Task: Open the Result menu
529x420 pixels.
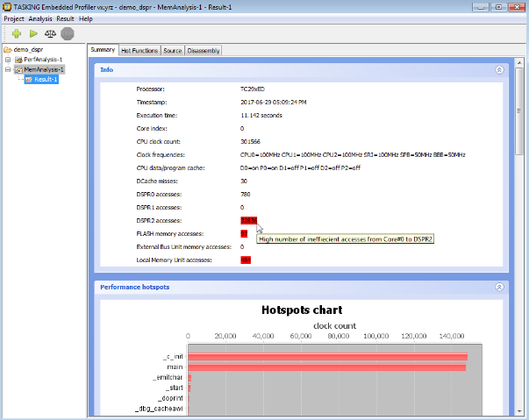Action: [x=65, y=19]
